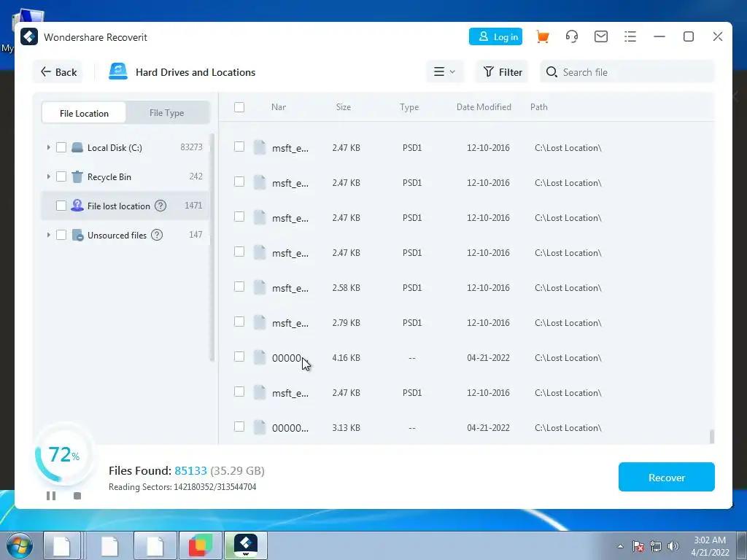
Task: Click the search magnifier icon
Action: point(551,72)
